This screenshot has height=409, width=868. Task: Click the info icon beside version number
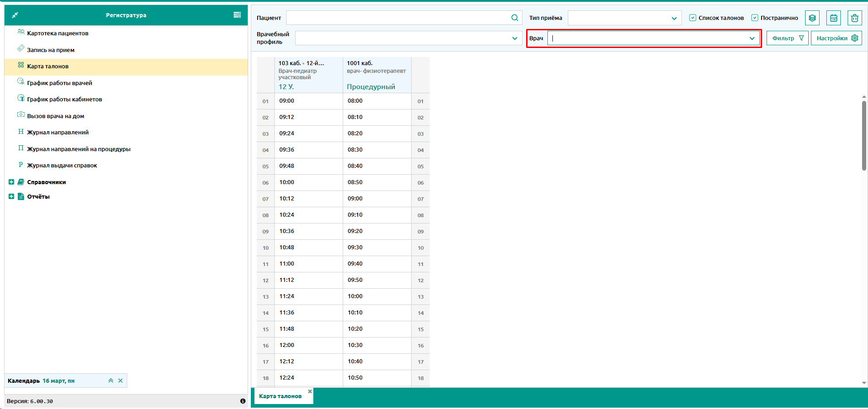point(243,401)
